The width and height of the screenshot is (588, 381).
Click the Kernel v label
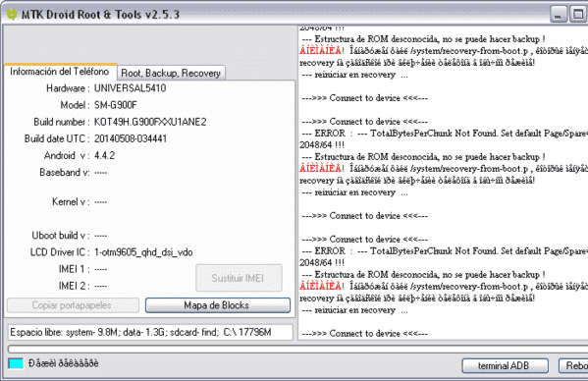(71, 201)
